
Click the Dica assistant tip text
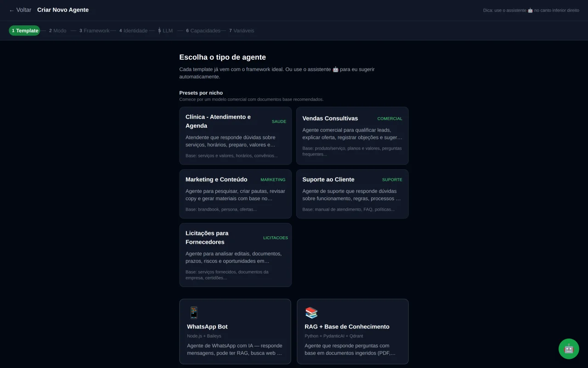(x=531, y=10)
